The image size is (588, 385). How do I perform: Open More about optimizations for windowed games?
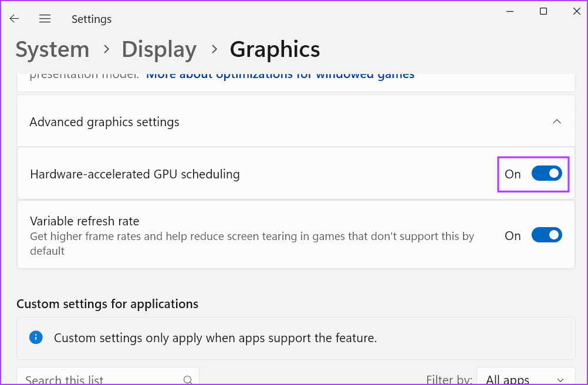point(280,75)
